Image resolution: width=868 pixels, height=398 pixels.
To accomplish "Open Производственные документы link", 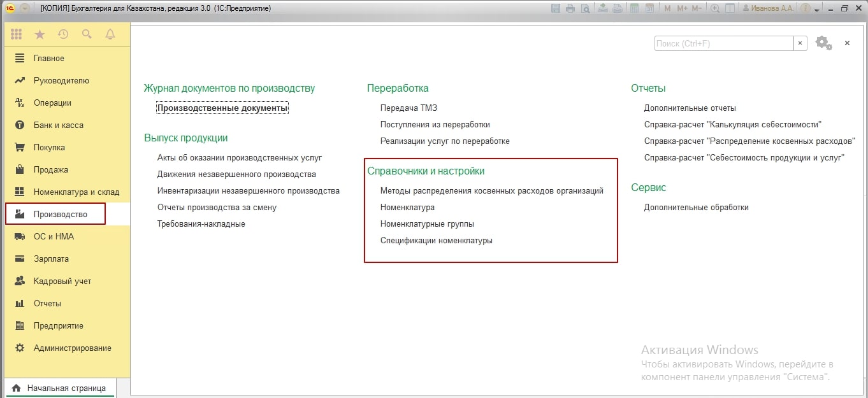I will (222, 108).
